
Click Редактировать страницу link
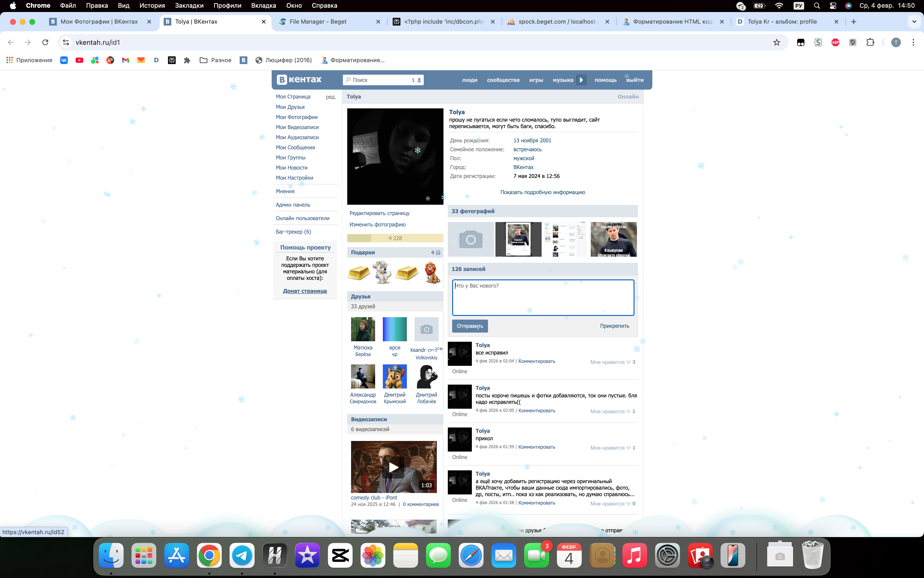pyautogui.click(x=379, y=213)
